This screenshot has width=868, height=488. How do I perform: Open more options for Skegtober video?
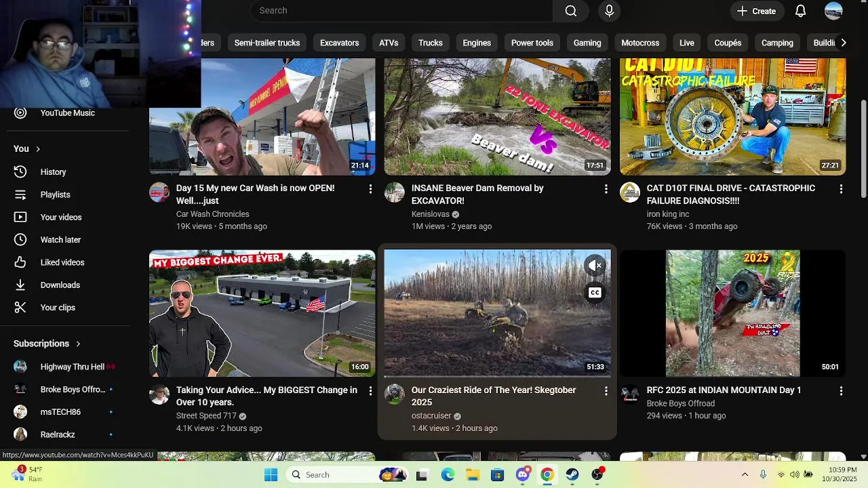pyautogui.click(x=606, y=391)
